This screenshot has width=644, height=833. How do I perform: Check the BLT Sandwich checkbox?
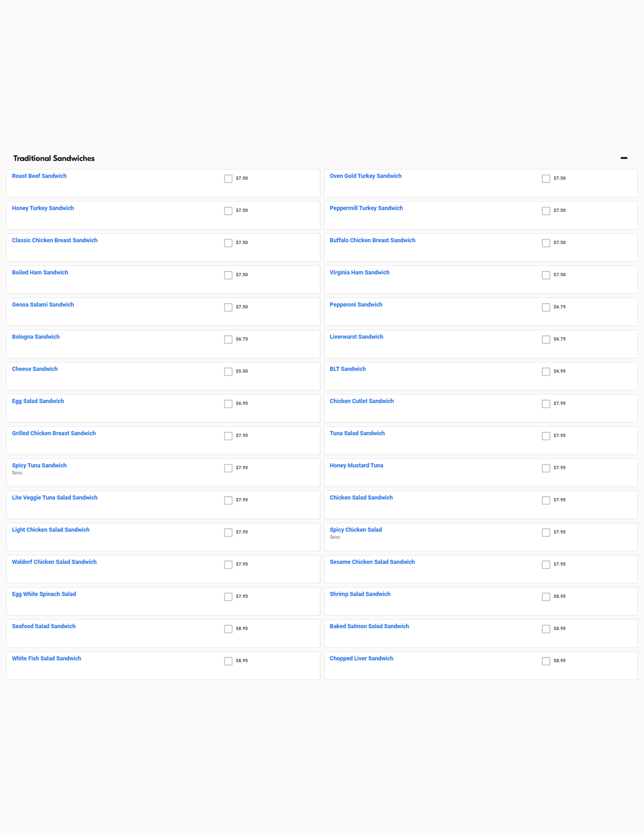[x=546, y=372]
